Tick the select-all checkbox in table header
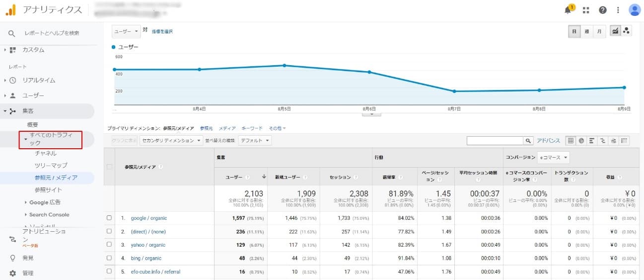644x280 pixels. (109, 167)
